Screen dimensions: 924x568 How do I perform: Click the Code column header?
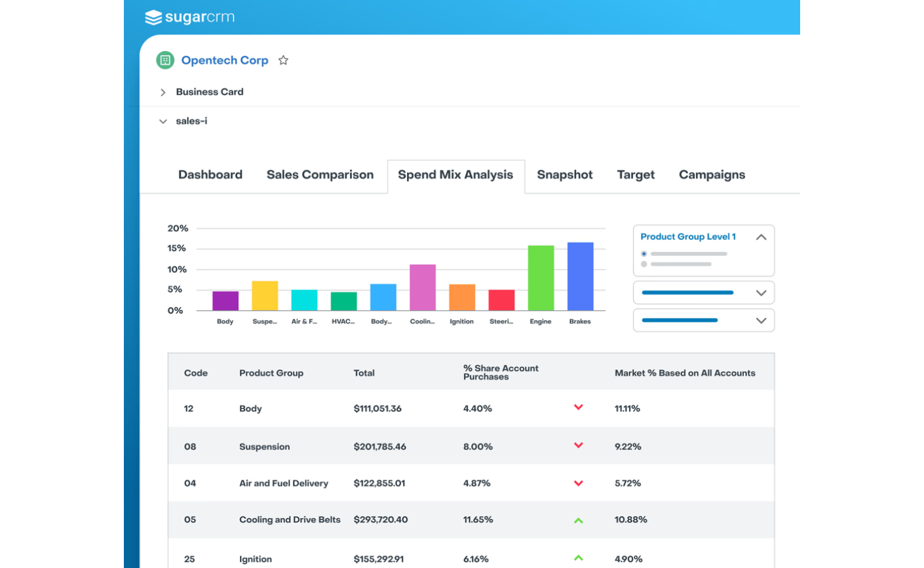click(196, 373)
